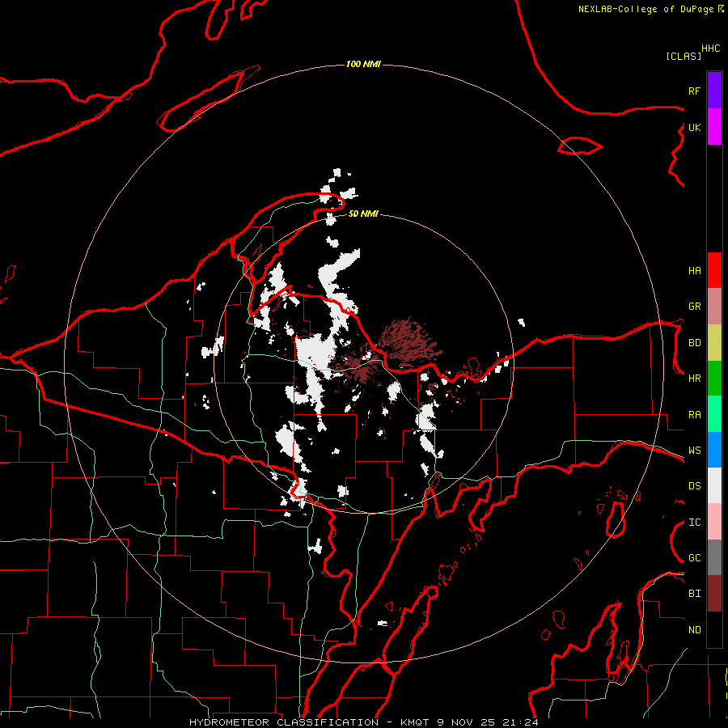This screenshot has height=728, width=728.
Task: Click the [CLAS] legend header
Action: tap(684, 56)
